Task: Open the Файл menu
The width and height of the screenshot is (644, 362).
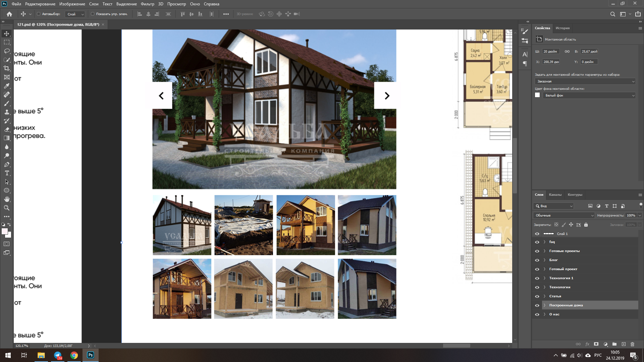Action: click(x=16, y=4)
